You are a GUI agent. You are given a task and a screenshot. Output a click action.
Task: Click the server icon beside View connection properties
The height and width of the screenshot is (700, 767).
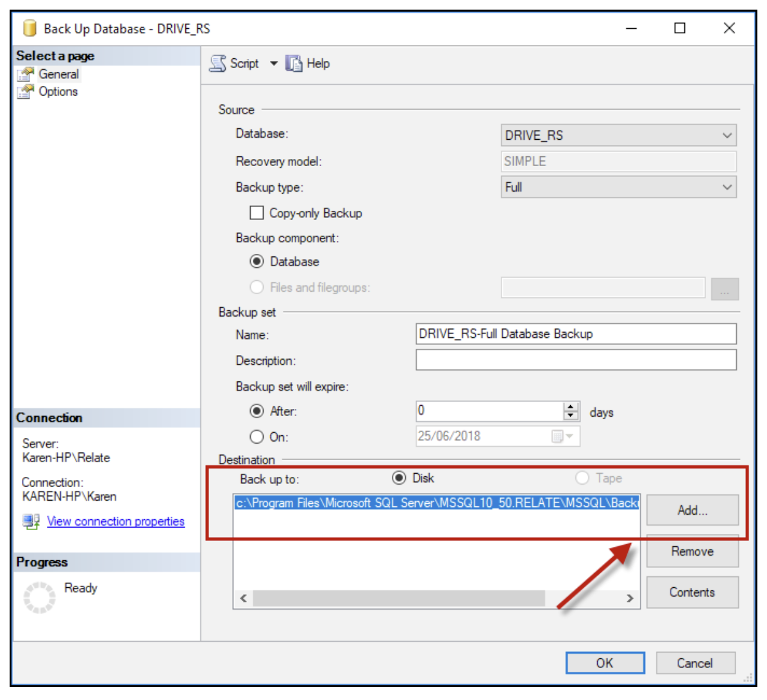coord(30,521)
